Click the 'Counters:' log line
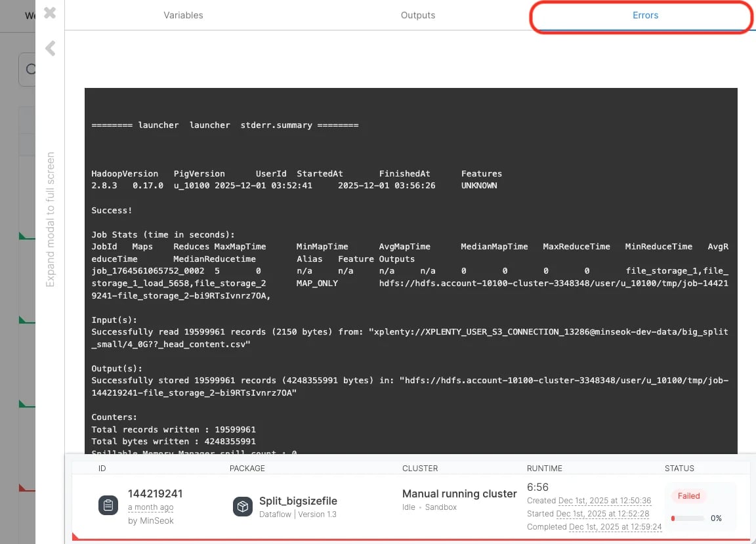 [114, 417]
